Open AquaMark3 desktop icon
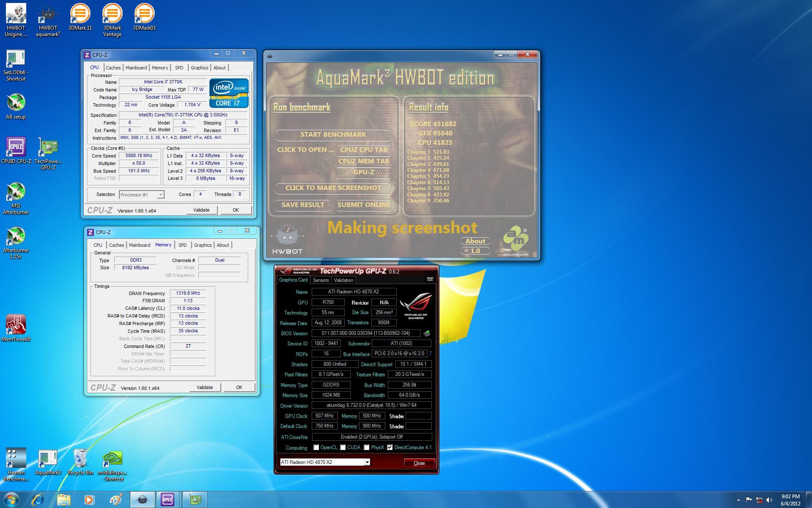 48,461
